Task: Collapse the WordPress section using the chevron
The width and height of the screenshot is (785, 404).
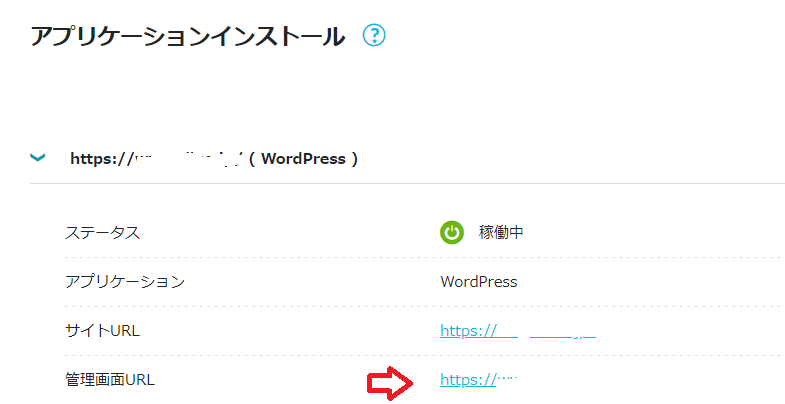Action: [x=38, y=157]
